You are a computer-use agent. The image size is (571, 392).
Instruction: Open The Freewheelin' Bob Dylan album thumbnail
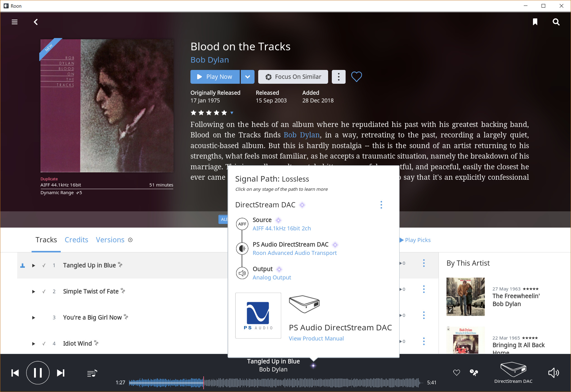tap(466, 297)
